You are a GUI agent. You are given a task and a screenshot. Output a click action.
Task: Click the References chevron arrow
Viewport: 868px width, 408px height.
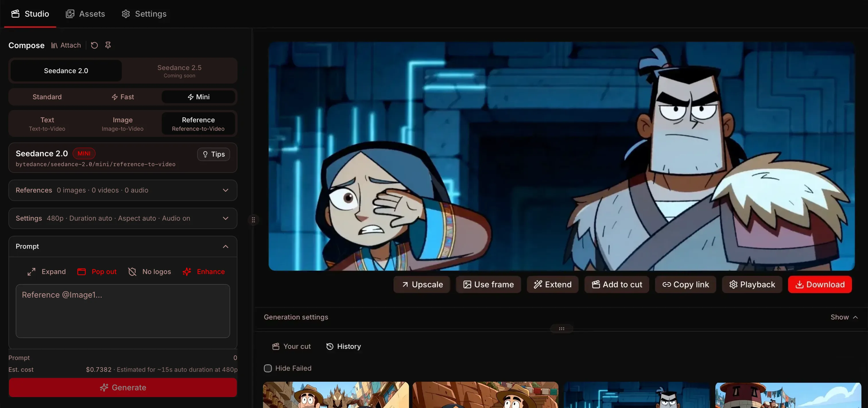point(225,190)
